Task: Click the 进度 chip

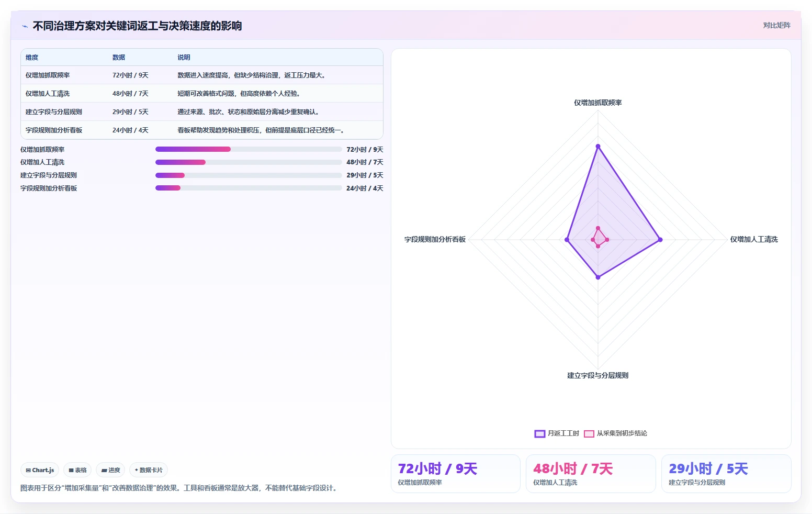Action: click(x=110, y=470)
